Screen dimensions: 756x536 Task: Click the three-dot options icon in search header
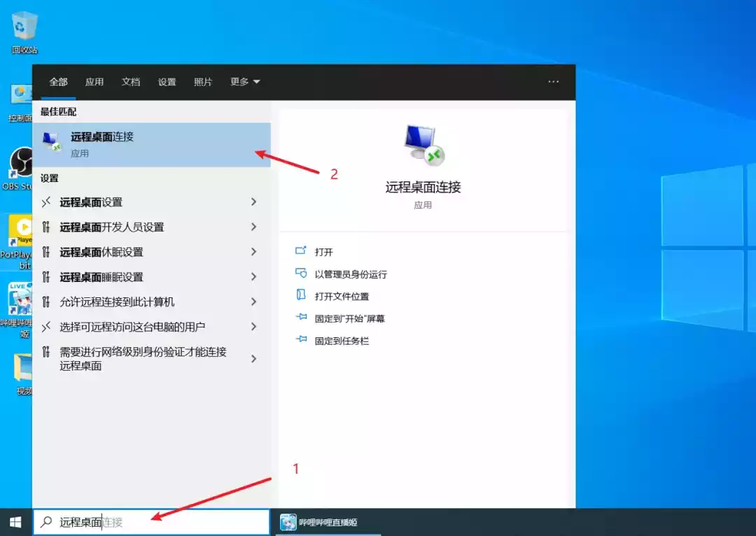[x=554, y=81]
